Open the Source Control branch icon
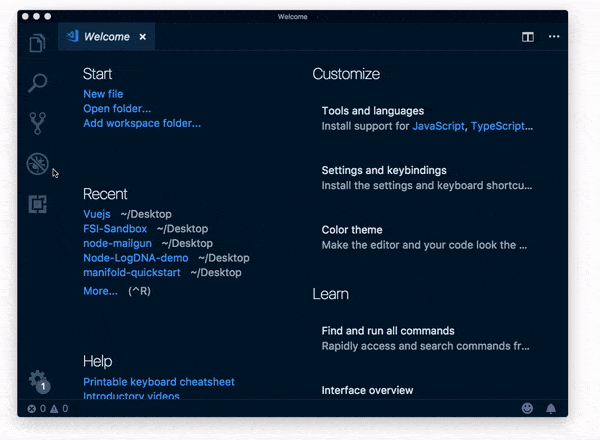 (38, 123)
